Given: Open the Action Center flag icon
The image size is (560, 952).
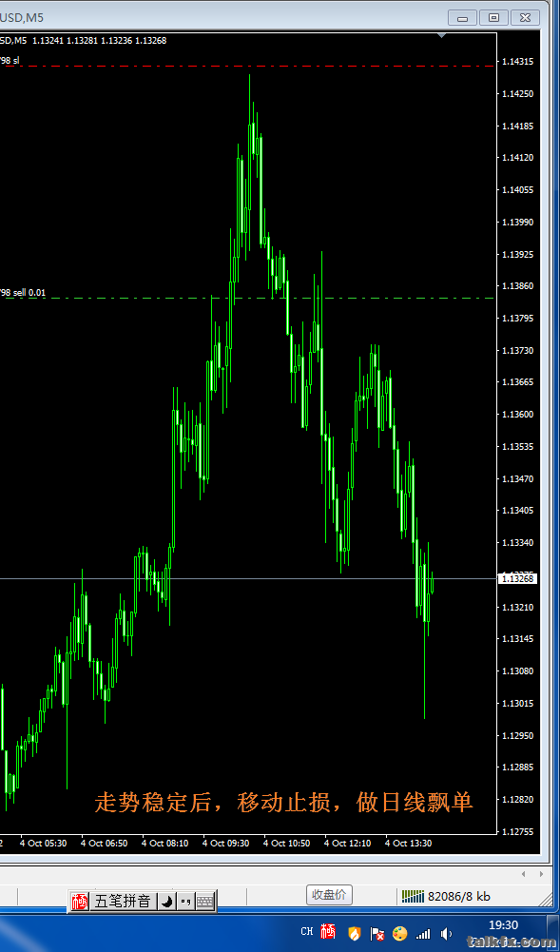Looking at the screenshot, I should tap(377, 933).
